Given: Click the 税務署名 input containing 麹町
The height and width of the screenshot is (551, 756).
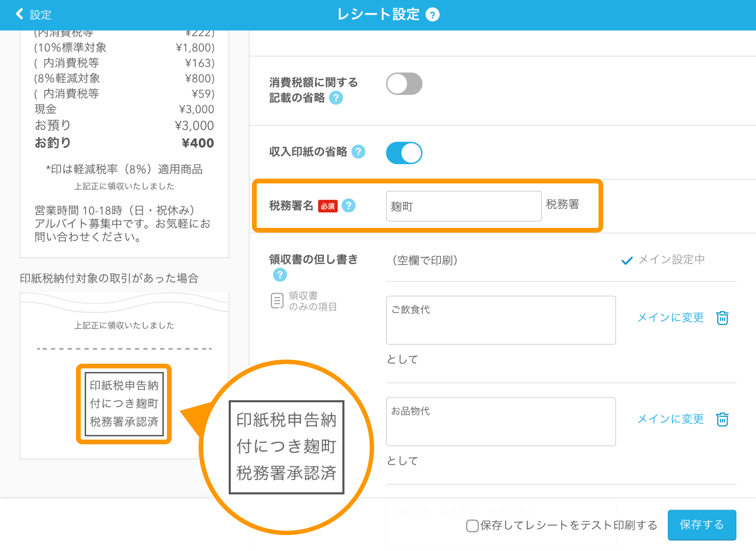Looking at the screenshot, I should click(463, 206).
